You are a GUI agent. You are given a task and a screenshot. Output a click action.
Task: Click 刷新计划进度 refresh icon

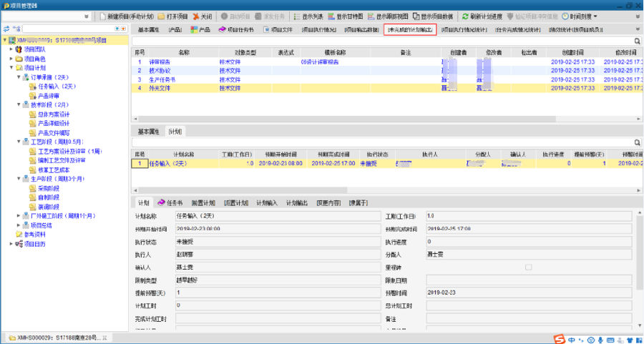466,16
